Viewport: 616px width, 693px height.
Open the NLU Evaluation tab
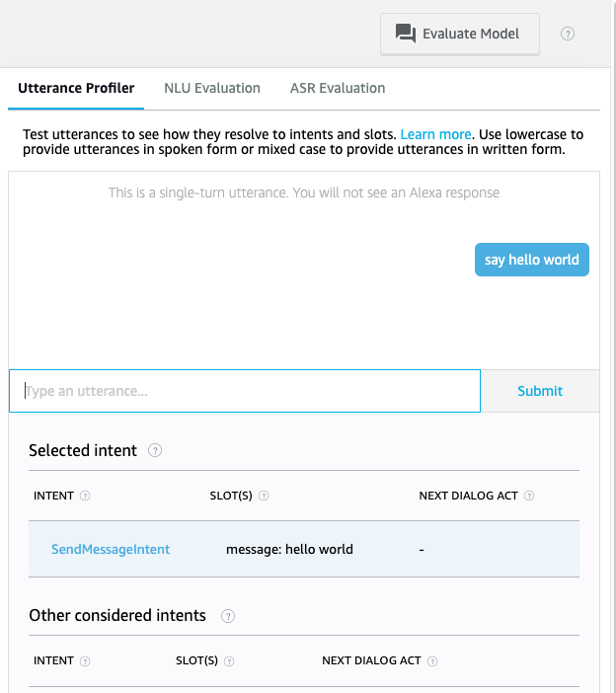click(212, 88)
